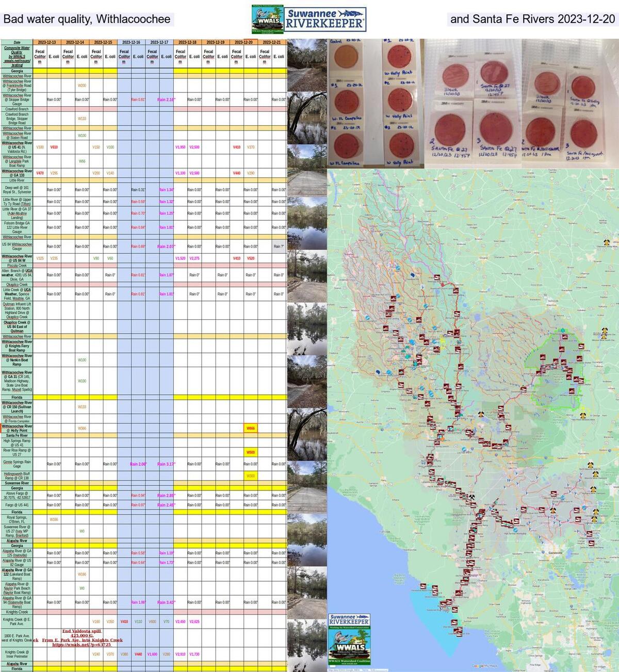The width and height of the screenshot is (619, 672).
Task: Click the yellow W666 cell
Action: [x=251, y=429]
